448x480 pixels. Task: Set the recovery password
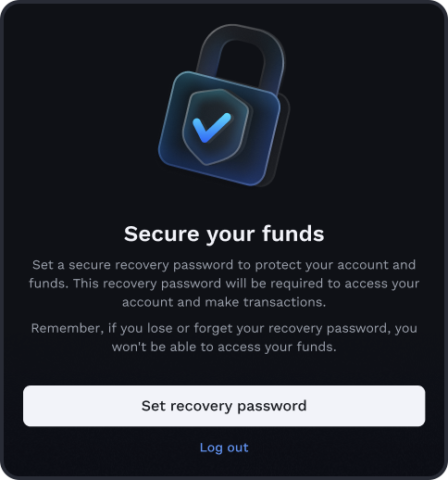(x=224, y=406)
